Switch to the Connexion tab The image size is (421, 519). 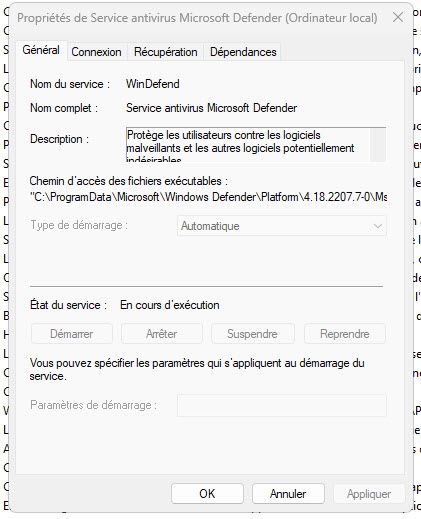(96, 52)
